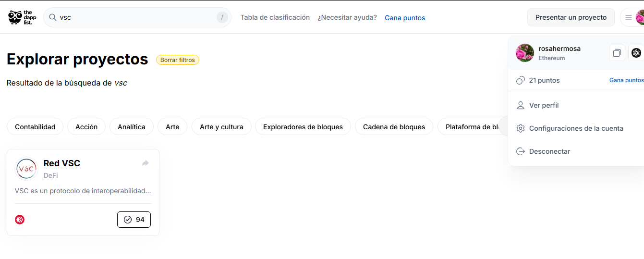
Task: Copy wallet address icon
Action: (x=617, y=53)
